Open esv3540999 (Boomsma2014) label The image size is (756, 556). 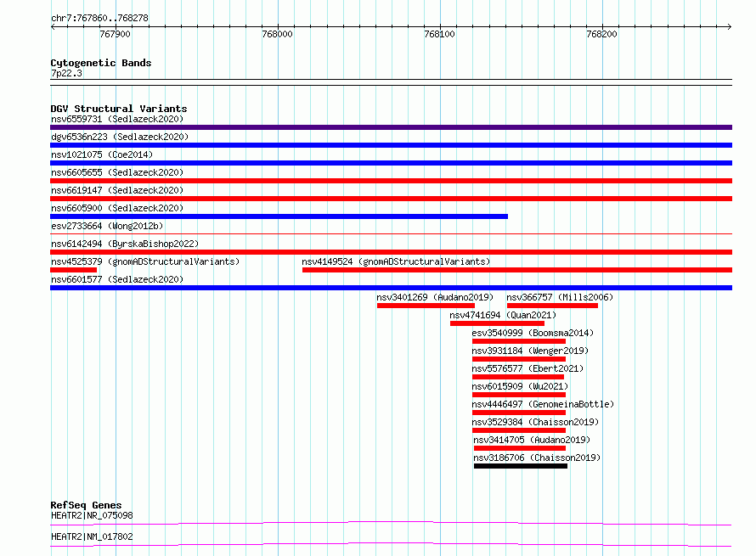[533, 333]
